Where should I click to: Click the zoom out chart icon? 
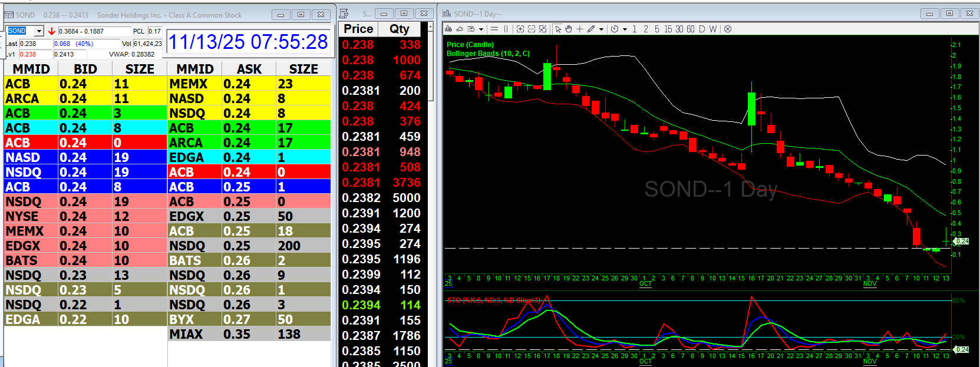pos(532,29)
